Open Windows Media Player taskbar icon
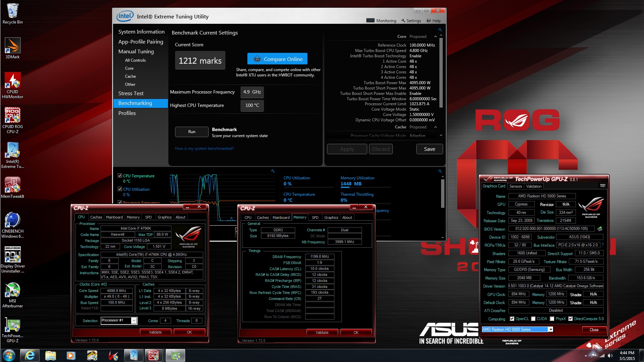 pyautogui.click(x=71, y=355)
